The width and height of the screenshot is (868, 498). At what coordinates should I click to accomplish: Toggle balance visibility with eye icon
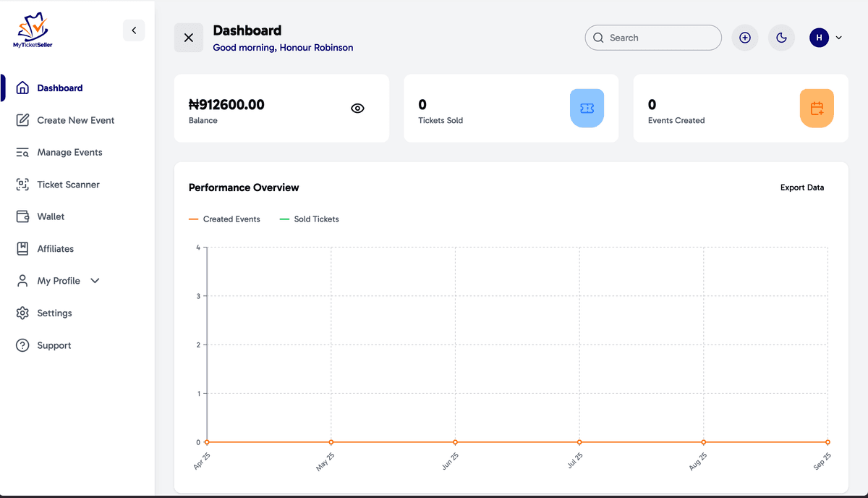(x=357, y=109)
